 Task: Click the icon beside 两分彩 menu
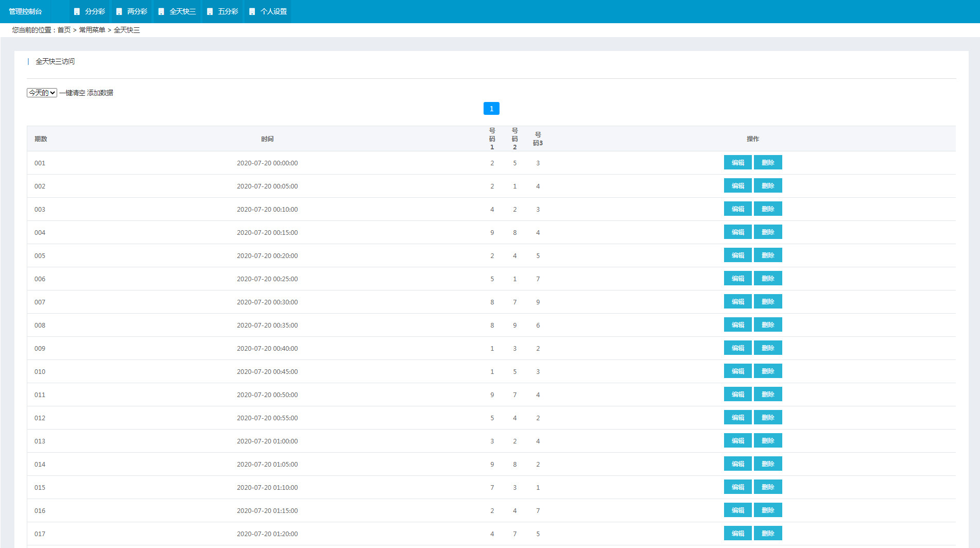(119, 11)
